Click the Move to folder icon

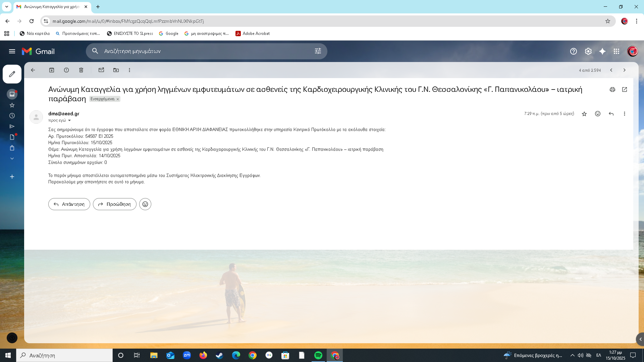tap(116, 70)
